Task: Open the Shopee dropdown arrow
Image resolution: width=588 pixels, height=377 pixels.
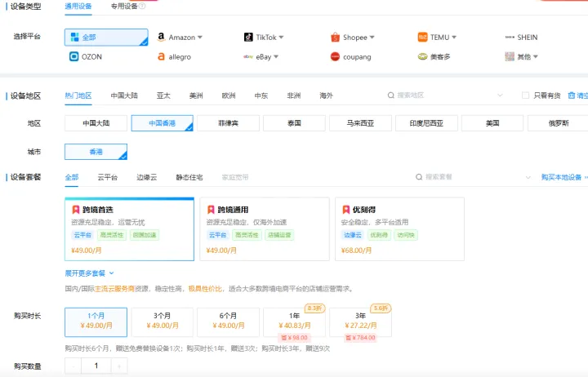Action: 372,37
